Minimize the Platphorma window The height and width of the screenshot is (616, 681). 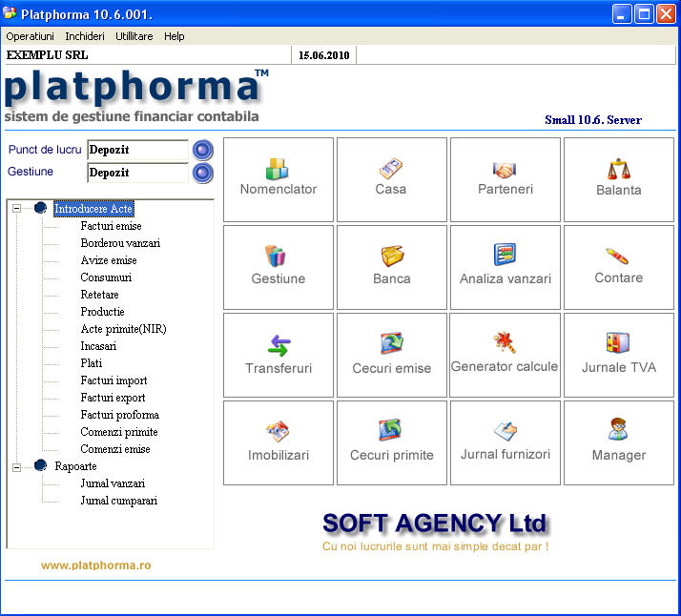click(622, 14)
